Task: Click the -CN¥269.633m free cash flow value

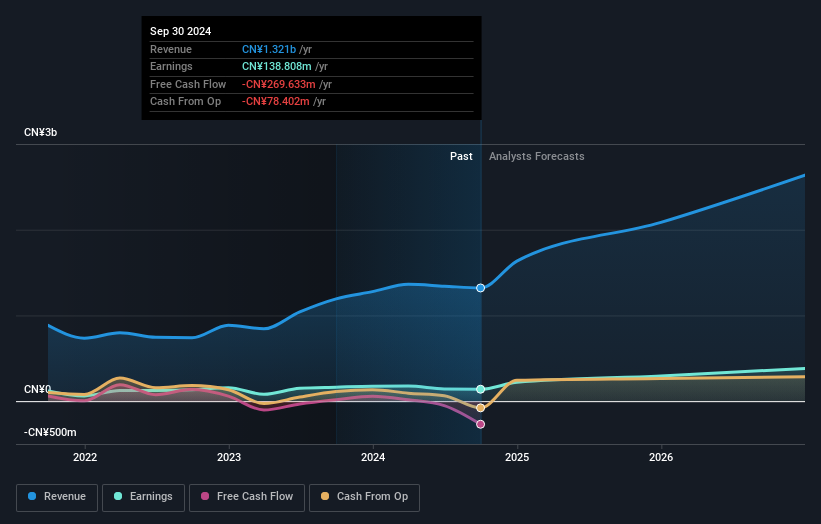Action: (279, 84)
